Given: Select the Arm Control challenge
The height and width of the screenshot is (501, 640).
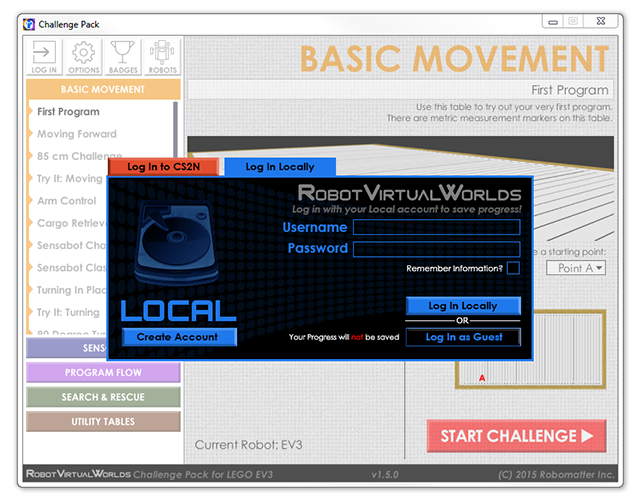Looking at the screenshot, I should pyautogui.click(x=67, y=201).
